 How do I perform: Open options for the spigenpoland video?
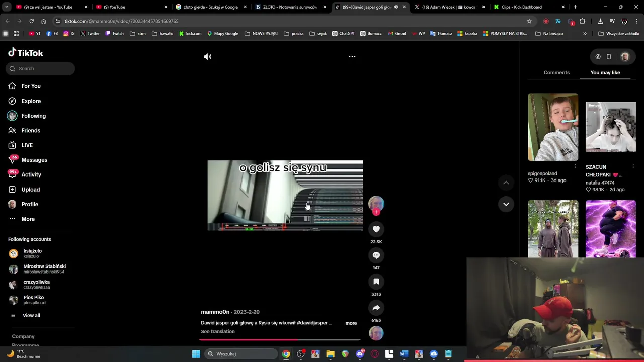576,166
